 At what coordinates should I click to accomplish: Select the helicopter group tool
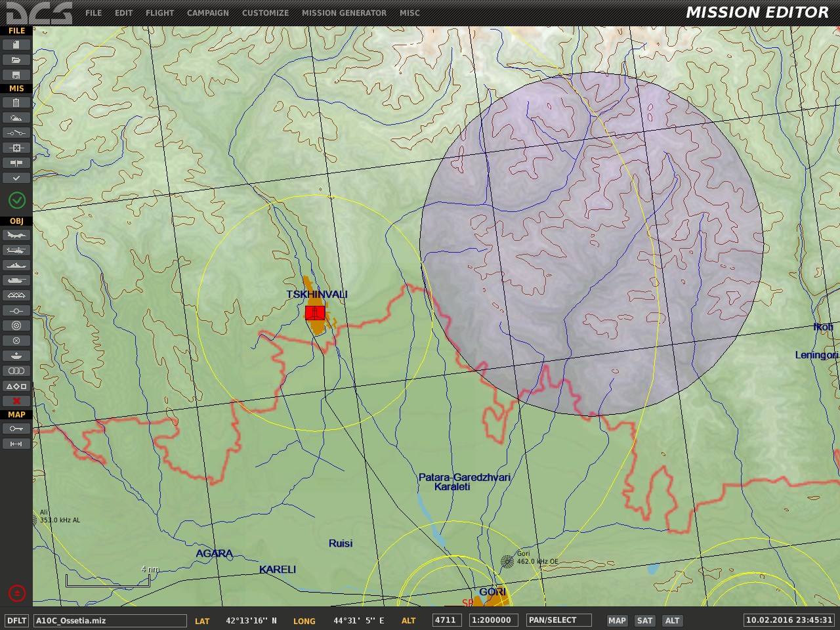click(16, 250)
